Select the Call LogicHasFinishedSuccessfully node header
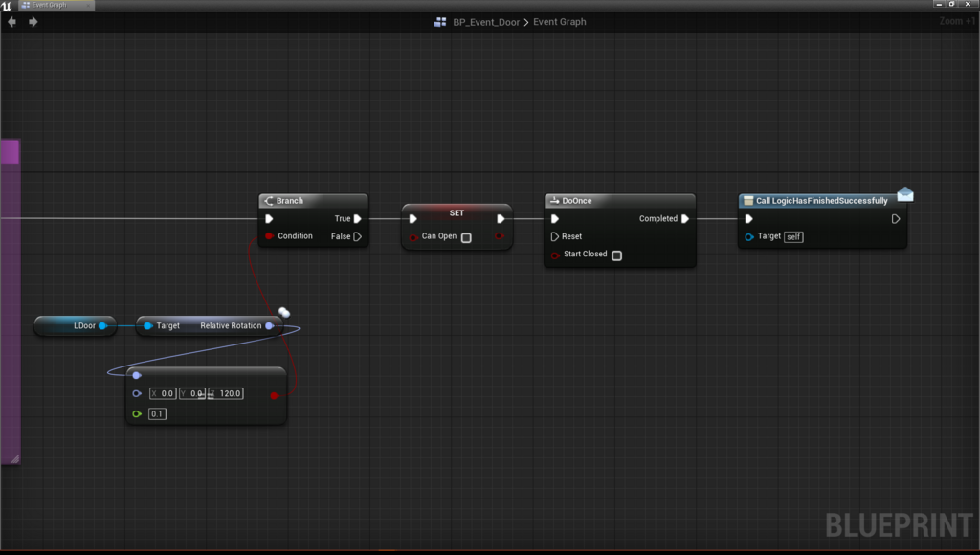Viewport: 980px width, 555px height. click(822, 201)
